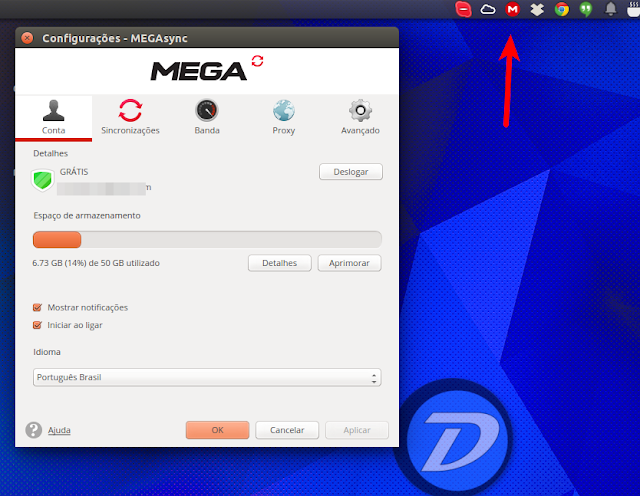The image size is (640, 496).
Task: Click the help question mark icon
Action: 33,430
